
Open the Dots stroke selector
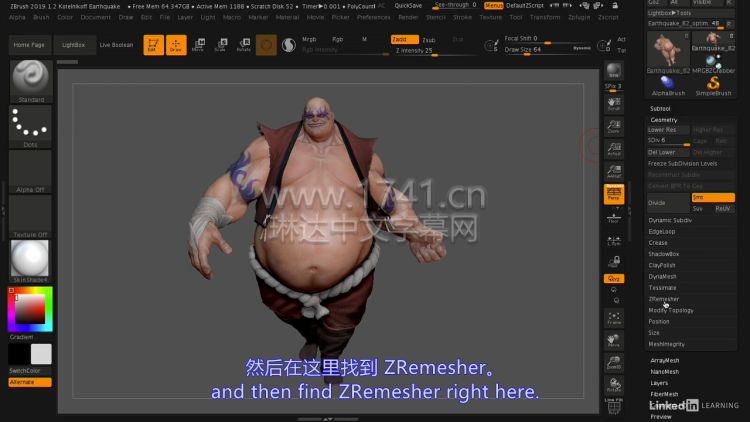pos(31,126)
